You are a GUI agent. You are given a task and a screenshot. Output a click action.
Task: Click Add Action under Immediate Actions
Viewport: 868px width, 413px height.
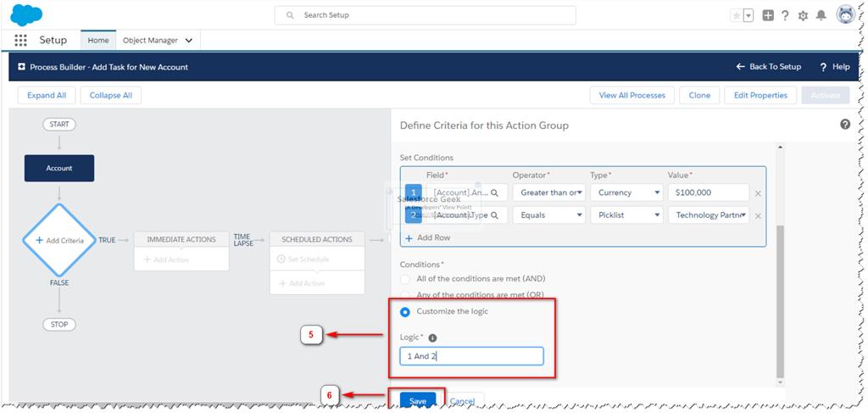[166, 260]
